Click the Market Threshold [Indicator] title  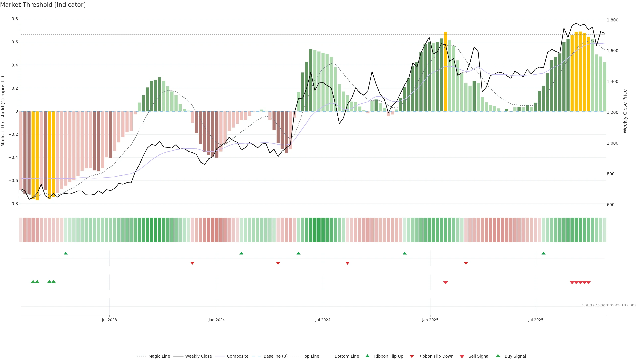[x=43, y=5]
